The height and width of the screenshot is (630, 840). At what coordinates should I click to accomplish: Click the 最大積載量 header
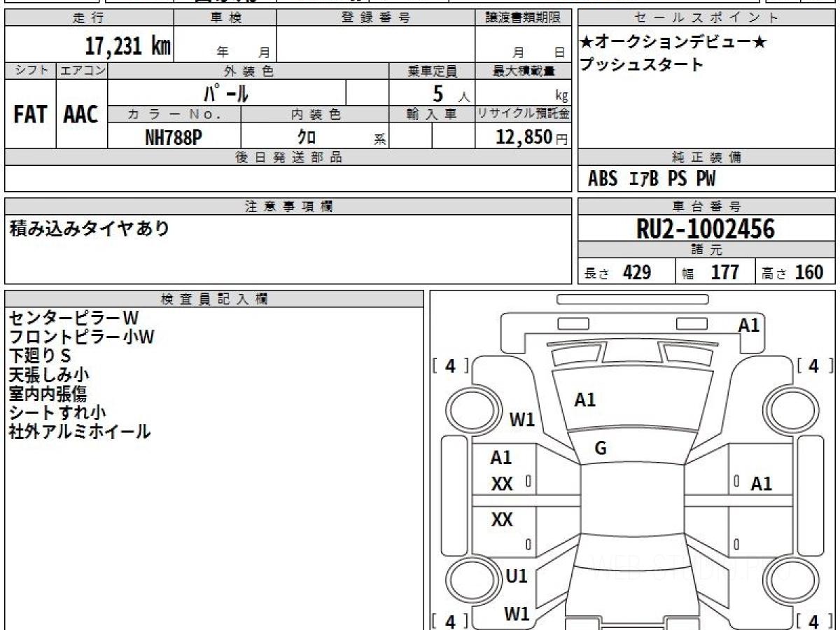coord(524,71)
